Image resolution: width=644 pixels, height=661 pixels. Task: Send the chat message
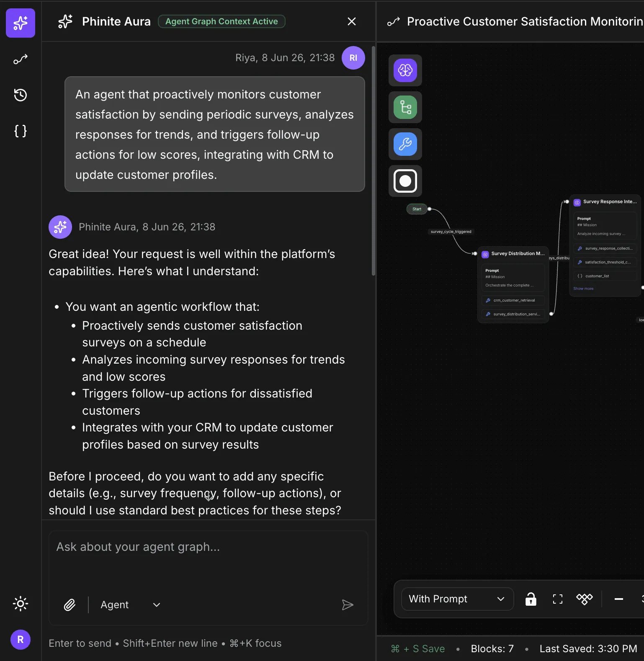click(348, 605)
